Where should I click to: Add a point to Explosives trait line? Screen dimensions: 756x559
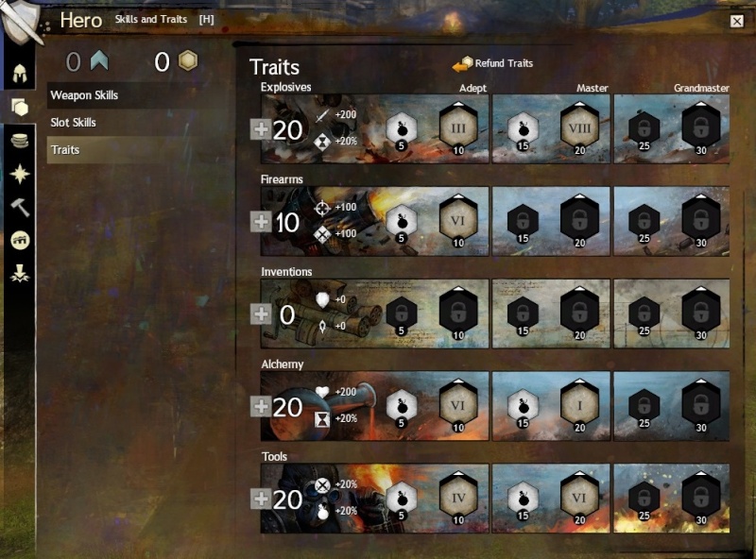(261, 129)
